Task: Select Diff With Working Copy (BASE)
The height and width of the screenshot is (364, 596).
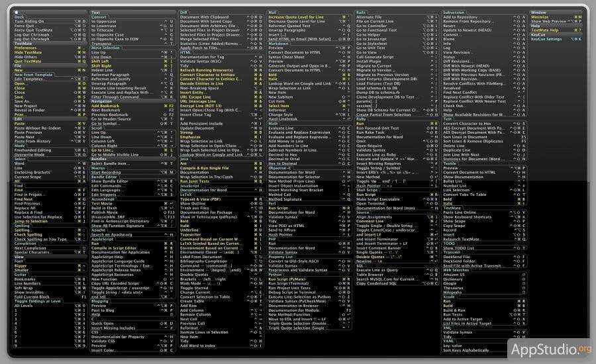Action: point(472,70)
